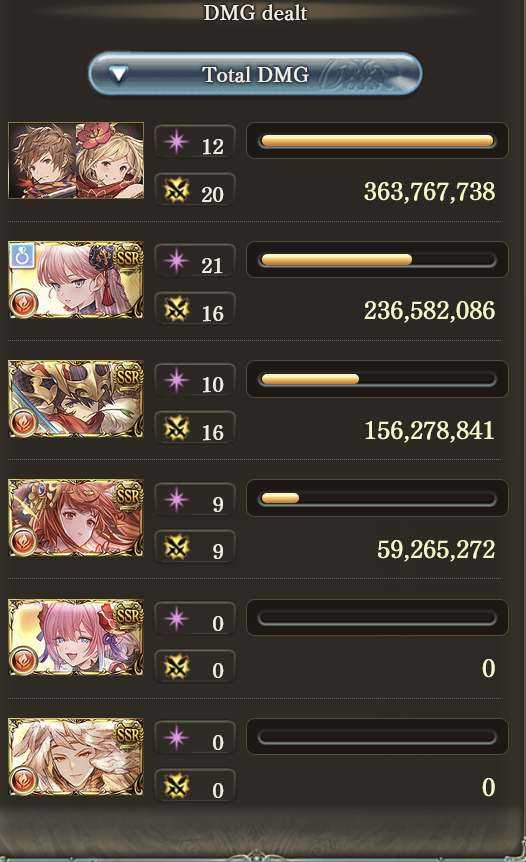Click the 156,278,841 damage value

pos(429,430)
